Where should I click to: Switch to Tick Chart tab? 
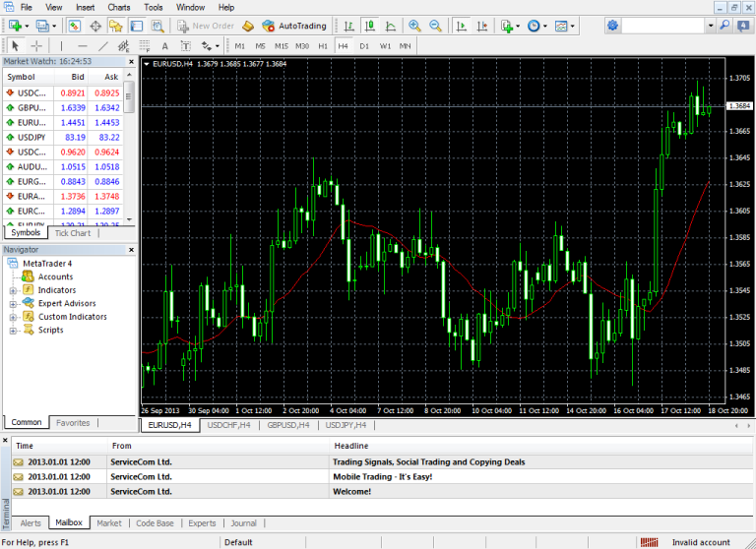pos(72,233)
